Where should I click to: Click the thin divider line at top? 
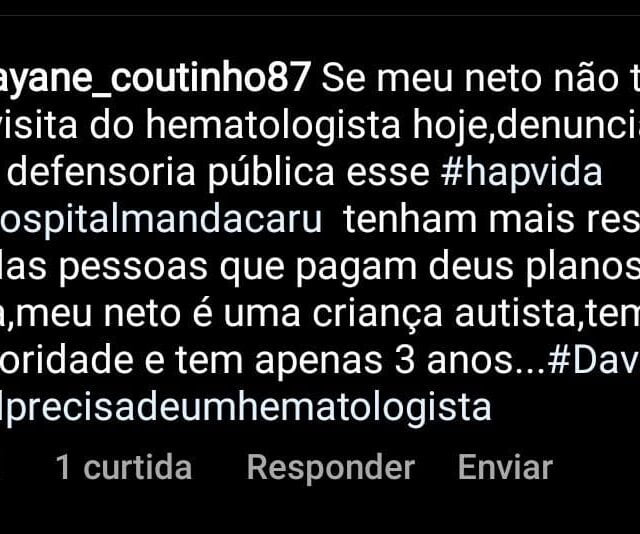click(320, 16)
